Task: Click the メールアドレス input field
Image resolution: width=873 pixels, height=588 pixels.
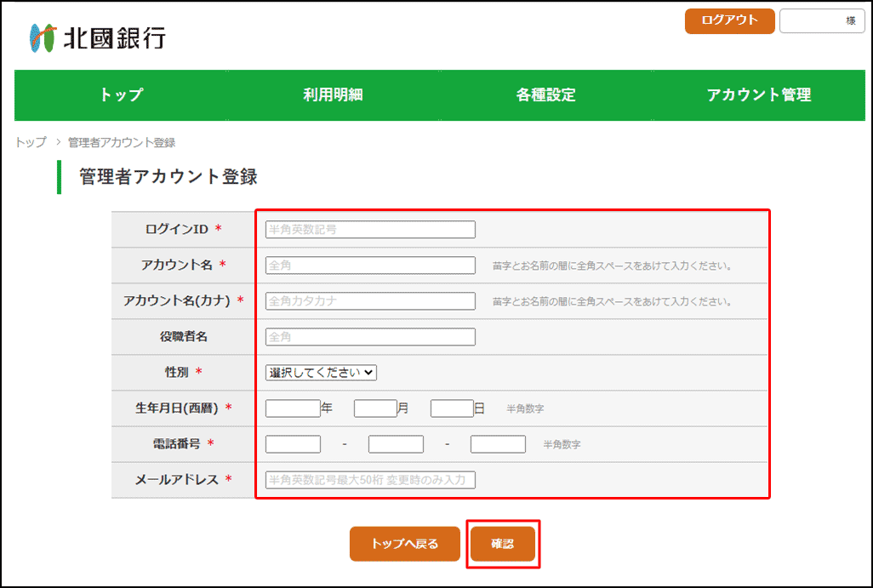Action: pos(370,480)
